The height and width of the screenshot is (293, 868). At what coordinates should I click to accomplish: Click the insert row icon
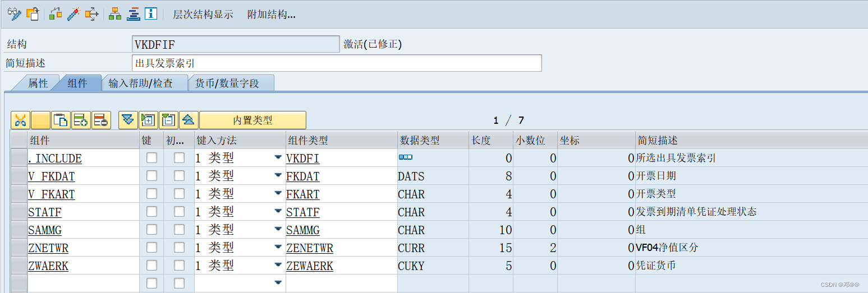point(81,120)
